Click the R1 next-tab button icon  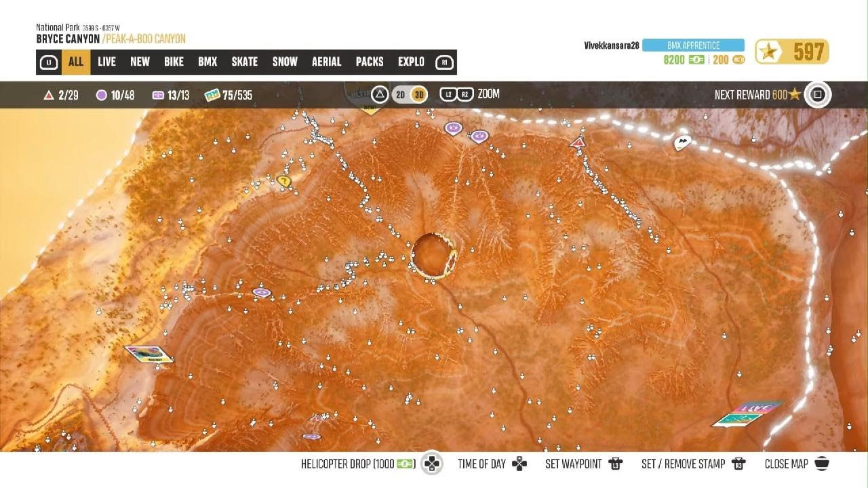pos(444,62)
